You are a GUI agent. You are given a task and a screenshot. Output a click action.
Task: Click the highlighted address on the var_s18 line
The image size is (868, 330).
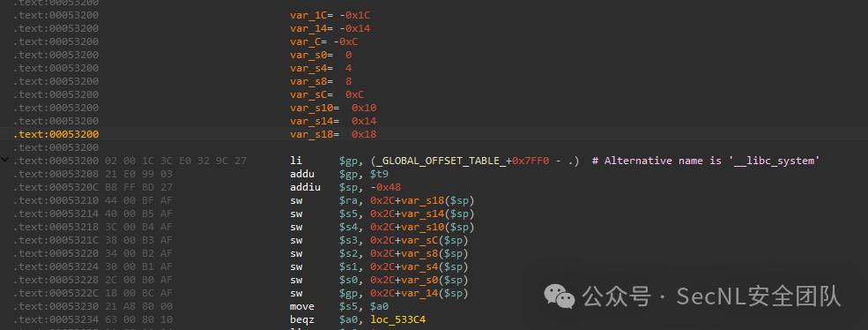pos(56,134)
